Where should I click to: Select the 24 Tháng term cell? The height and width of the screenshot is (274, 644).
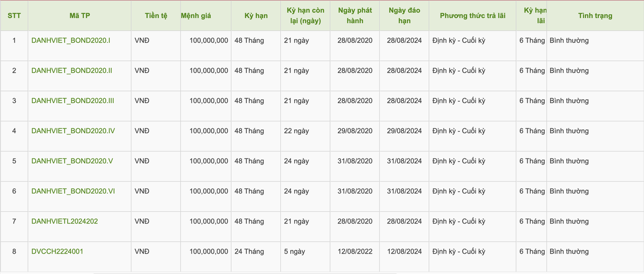249,251
